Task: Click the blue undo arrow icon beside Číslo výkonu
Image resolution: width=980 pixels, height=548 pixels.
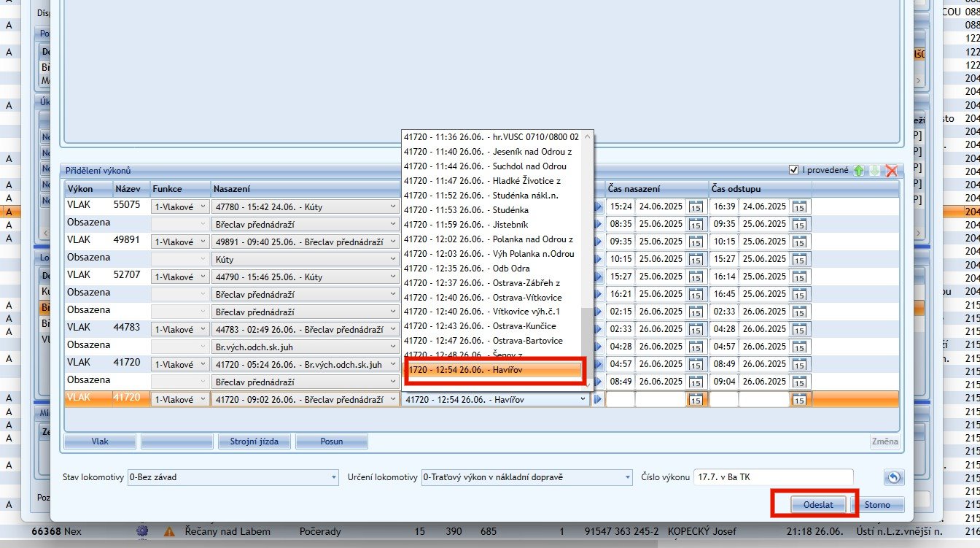Action: click(894, 477)
